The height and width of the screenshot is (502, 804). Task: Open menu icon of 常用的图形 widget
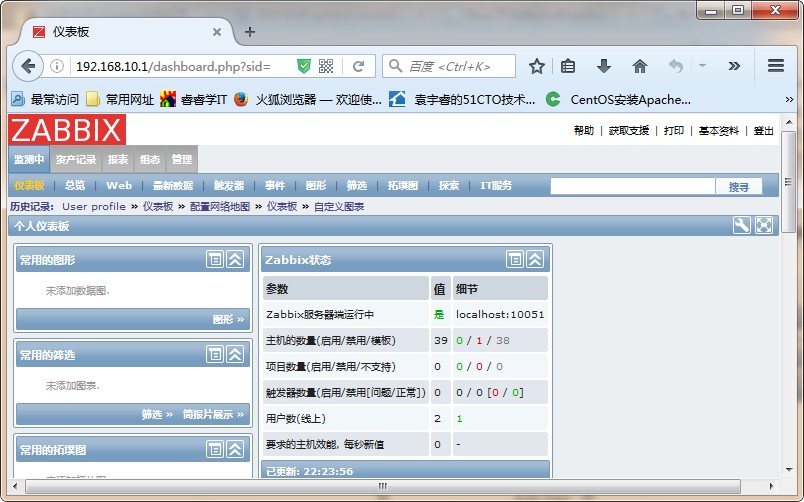click(215, 259)
